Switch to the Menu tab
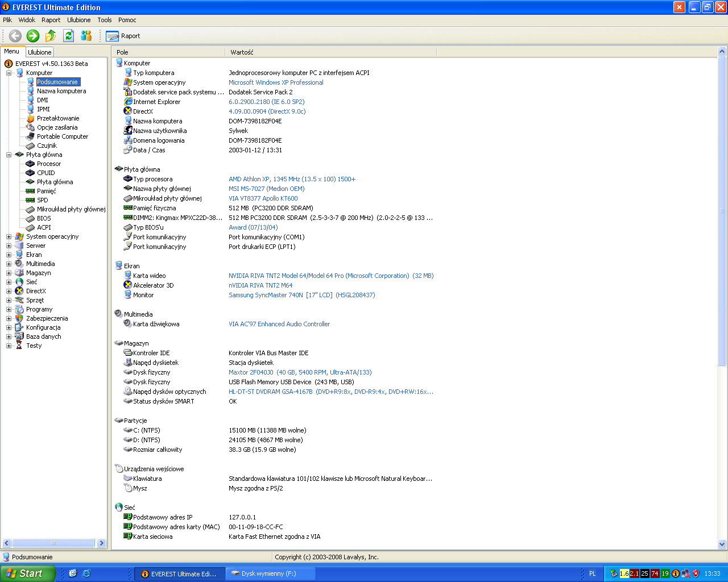Screen dimensions: 728x582 point(12,51)
